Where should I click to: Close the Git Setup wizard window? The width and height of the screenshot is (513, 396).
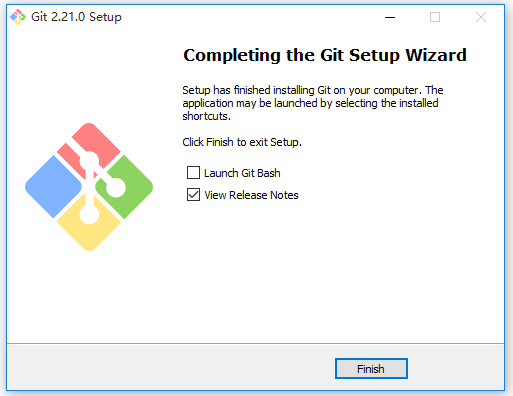[x=481, y=17]
